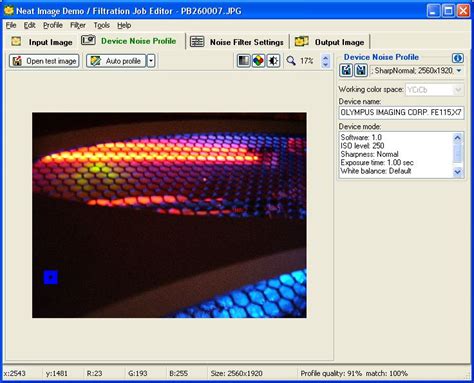Click the Neat Image title bar icon
This screenshot has width=474, height=383.
click(x=9, y=11)
